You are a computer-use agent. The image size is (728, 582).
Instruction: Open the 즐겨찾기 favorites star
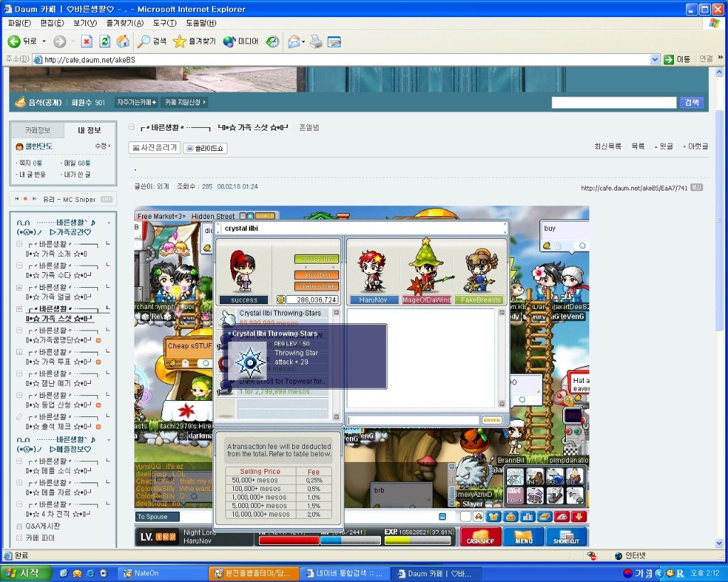point(194,41)
